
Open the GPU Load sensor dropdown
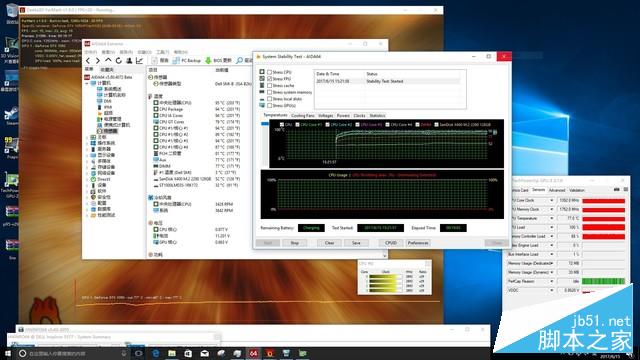pos(552,227)
